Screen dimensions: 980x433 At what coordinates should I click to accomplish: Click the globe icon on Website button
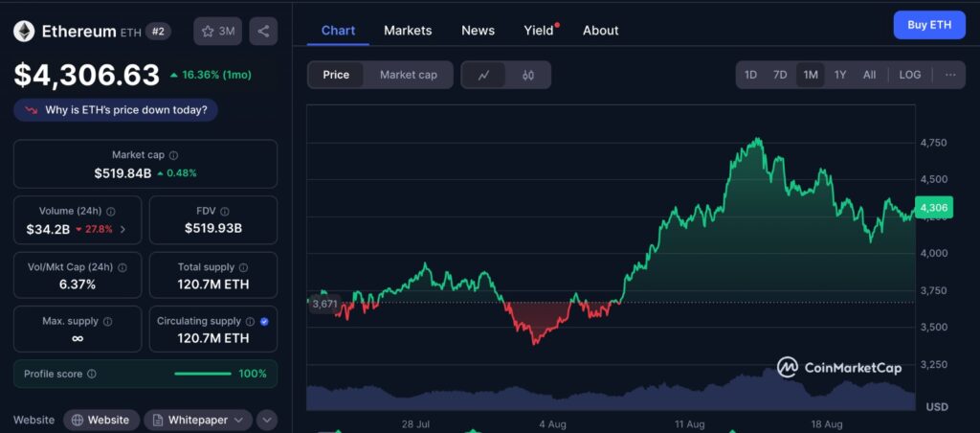[78, 420]
